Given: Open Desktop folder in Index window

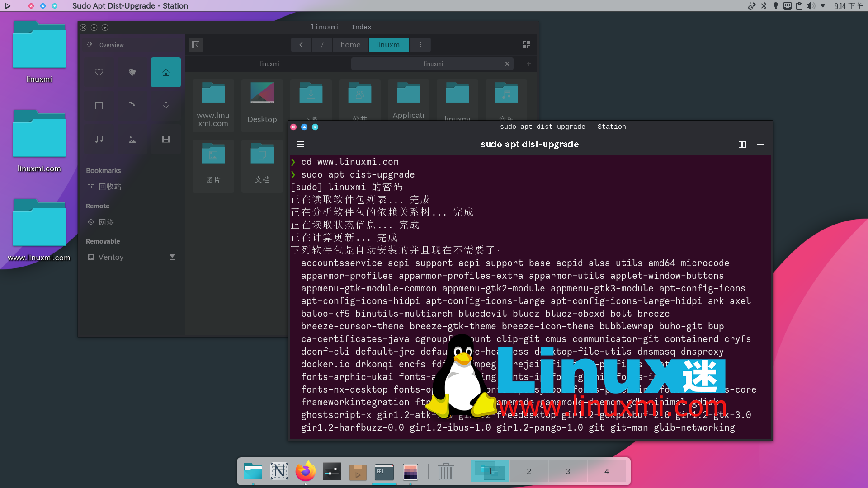Looking at the screenshot, I should (x=262, y=105).
